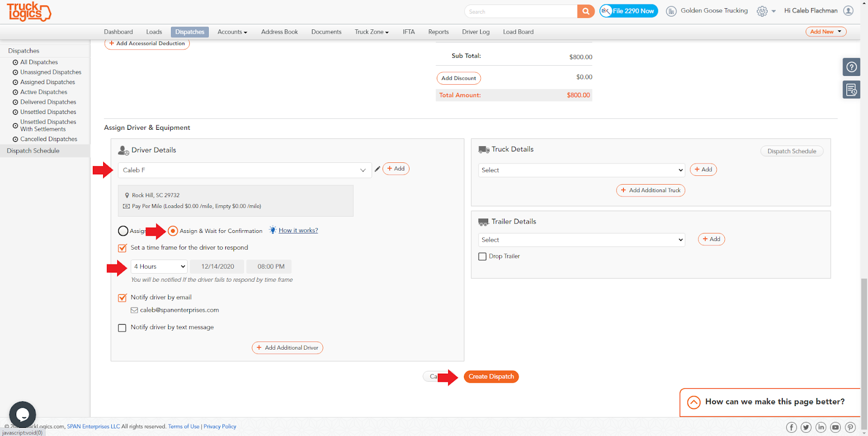Open the side notes document icon

point(852,90)
